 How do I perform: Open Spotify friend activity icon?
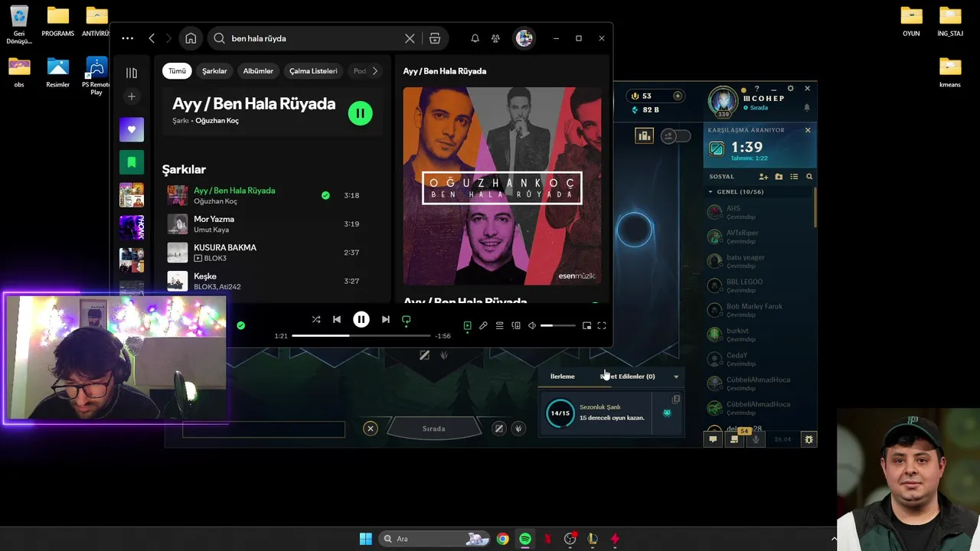click(x=495, y=38)
